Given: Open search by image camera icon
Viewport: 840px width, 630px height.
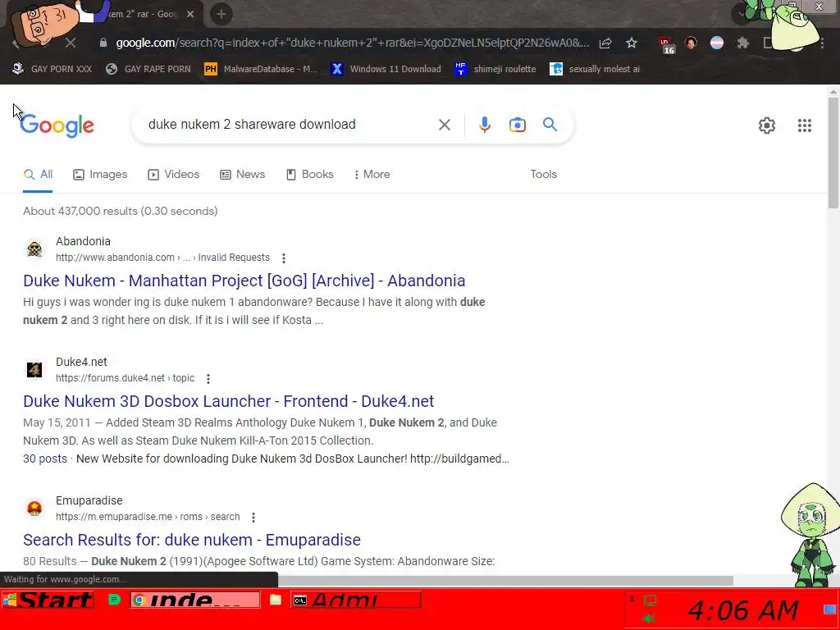Looking at the screenshot, I should point(517,125).
